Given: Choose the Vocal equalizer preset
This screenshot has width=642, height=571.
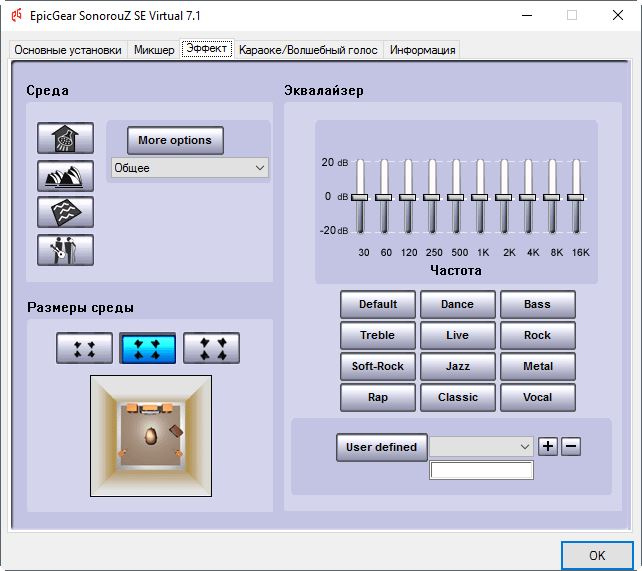Looking at the screenshot, I should tap(538, 397).
